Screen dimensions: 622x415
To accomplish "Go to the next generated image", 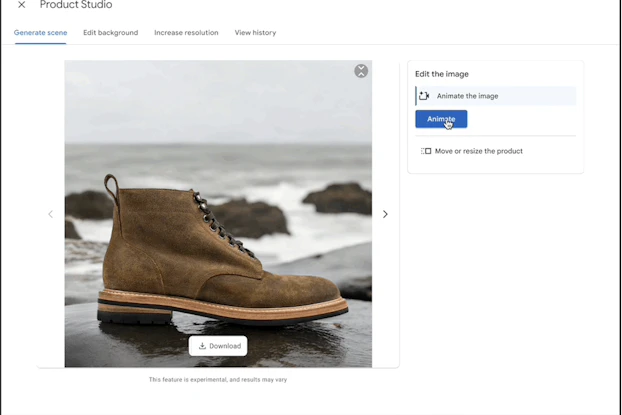I will click(x=385, y=214).
